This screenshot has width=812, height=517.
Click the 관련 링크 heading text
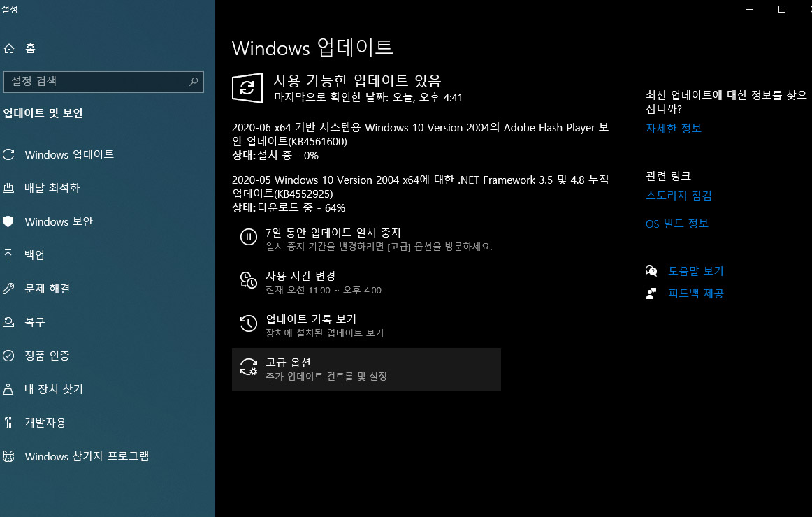(669, 176)
